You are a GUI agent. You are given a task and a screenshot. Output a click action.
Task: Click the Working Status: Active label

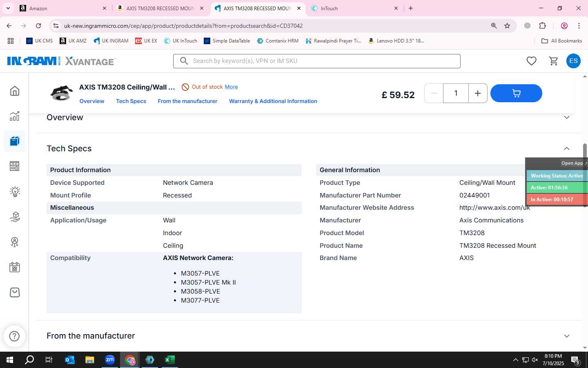(x=557, y=176)
